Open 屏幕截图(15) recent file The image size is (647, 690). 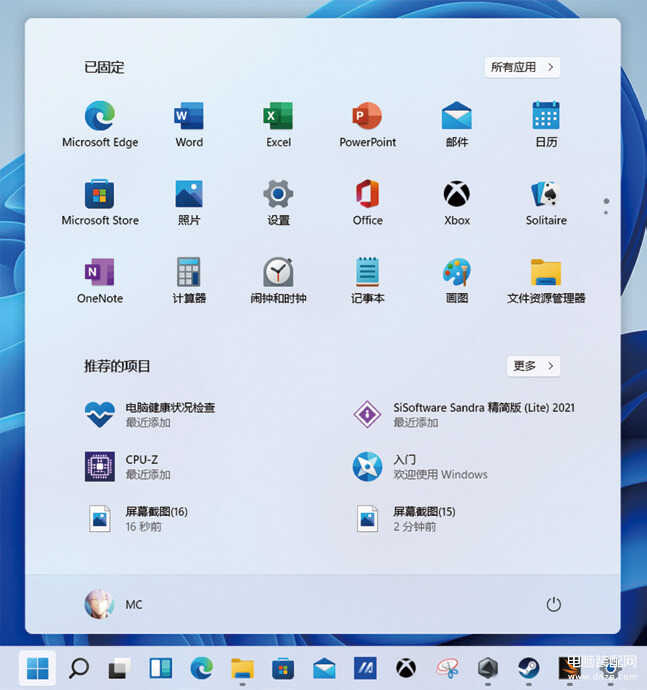(404, 518)
